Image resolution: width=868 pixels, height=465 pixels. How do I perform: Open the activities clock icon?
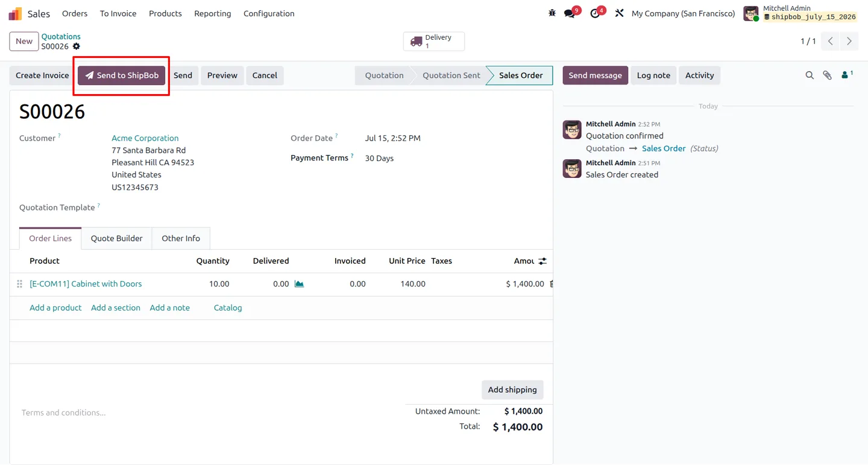click(596, 13)
